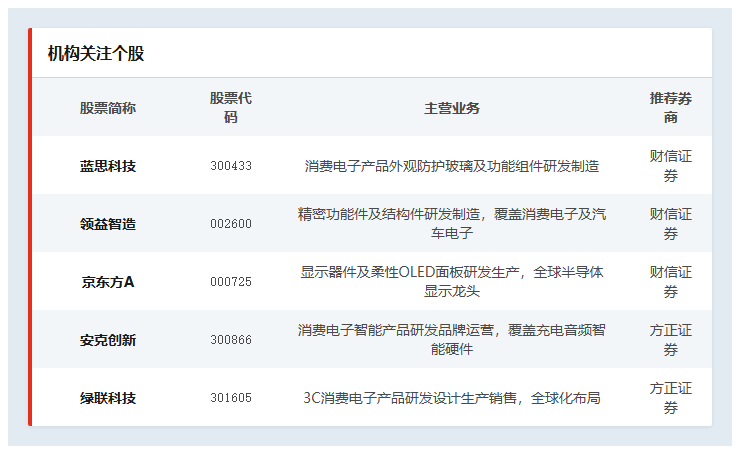This screenshot has width=740, height=454.
Task: Select the stock name 京东方A
Action: 108,282
